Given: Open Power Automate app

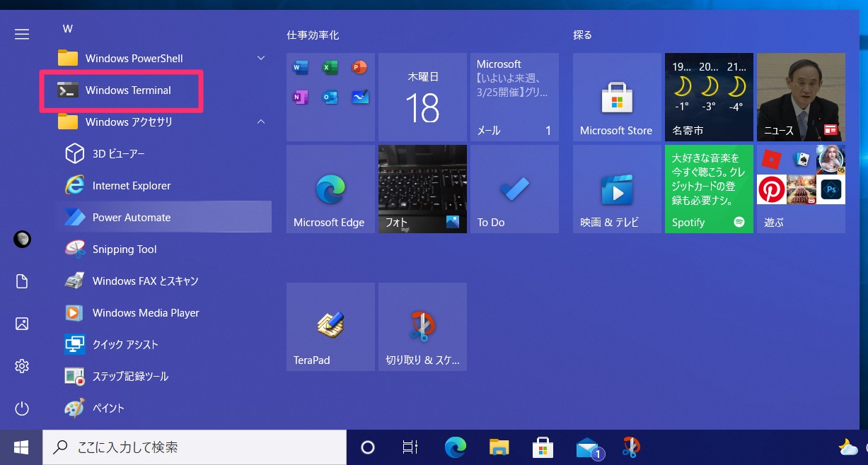Looking at the screenshot, I should (x=164, y=218).
